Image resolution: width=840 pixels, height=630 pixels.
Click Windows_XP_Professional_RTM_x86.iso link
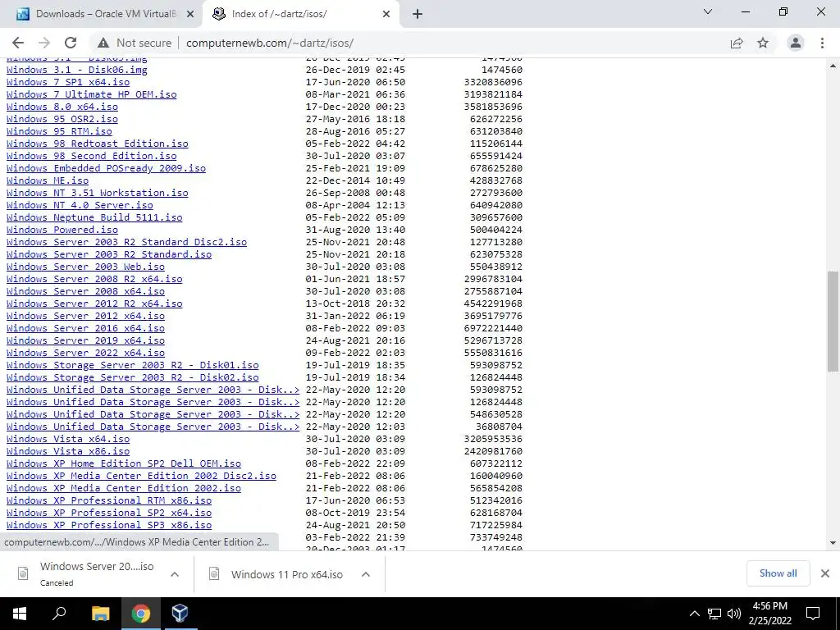pos(109,501)
